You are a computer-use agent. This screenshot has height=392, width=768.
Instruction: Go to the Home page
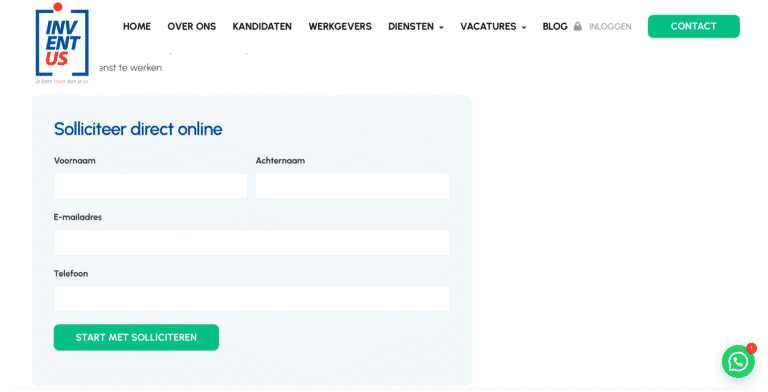(137, 26)
